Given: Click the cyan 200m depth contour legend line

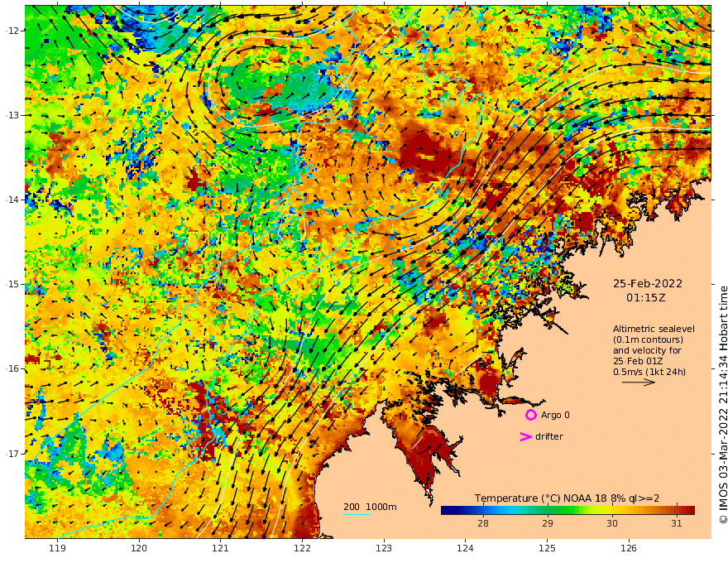Looking at the screenshot, I should tap(356, 515).
